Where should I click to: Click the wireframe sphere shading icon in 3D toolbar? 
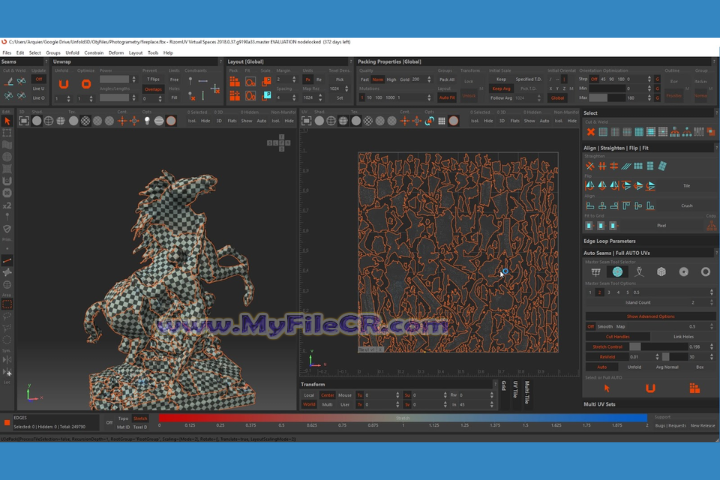(x=48, y=121)
